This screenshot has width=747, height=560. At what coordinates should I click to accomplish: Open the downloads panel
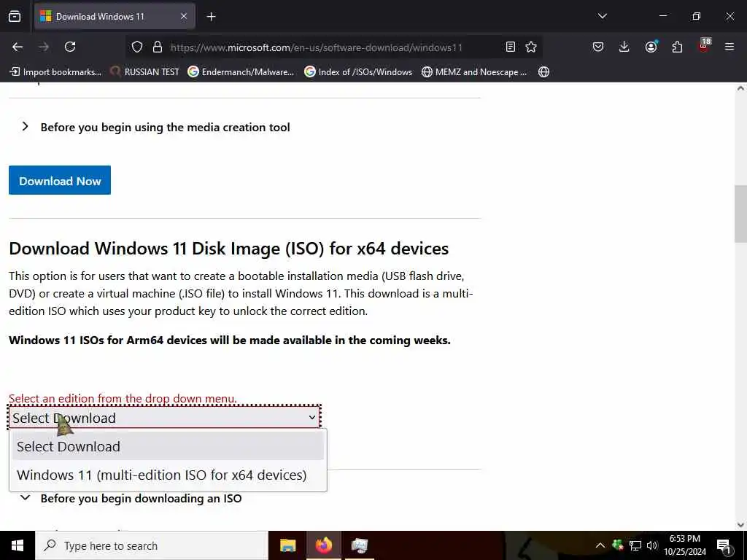click(x=624, y=47)
